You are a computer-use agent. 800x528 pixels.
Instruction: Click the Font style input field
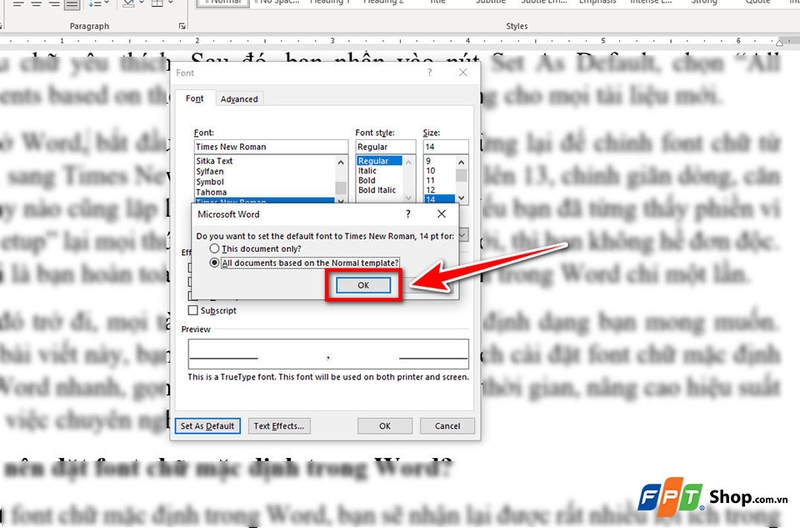click(x=385, y=147)
